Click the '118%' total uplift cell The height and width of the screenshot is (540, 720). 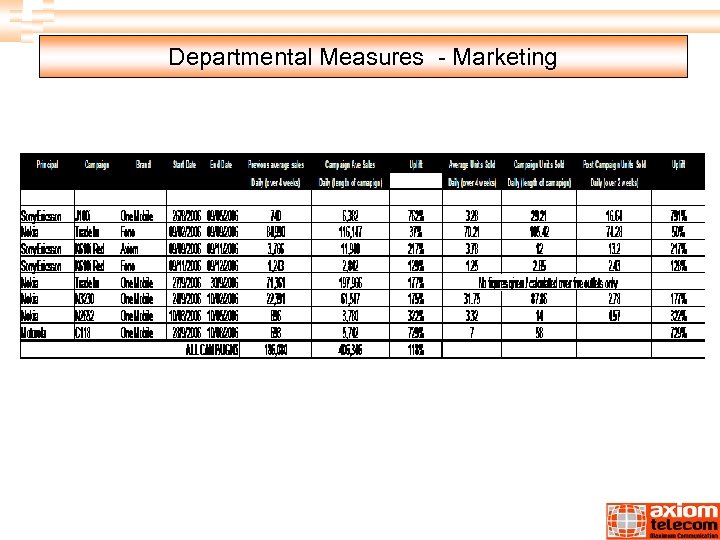click(x=416, y=350)
